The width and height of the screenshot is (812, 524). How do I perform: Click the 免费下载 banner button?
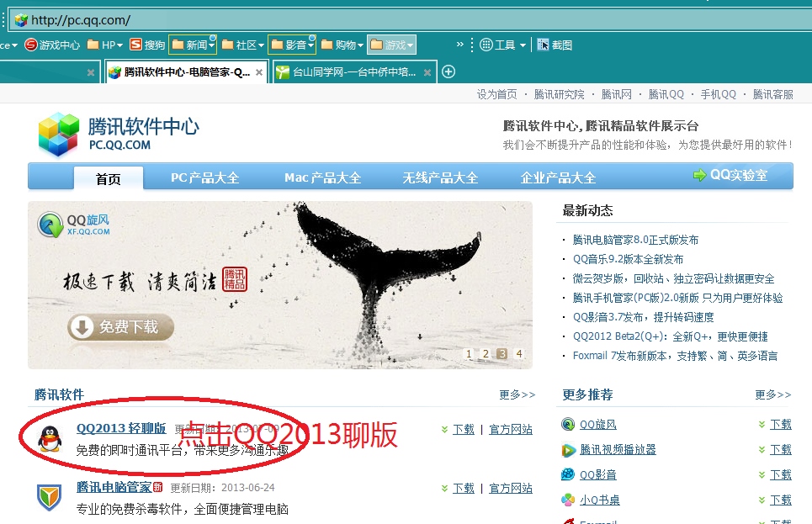[120, 327]
